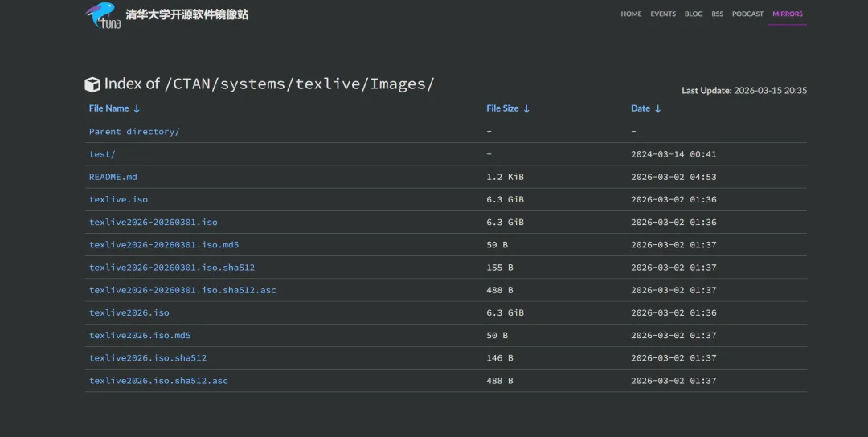Download texlive.iso
This screenshot has width=868, height=437.
[x=118, y=199]
